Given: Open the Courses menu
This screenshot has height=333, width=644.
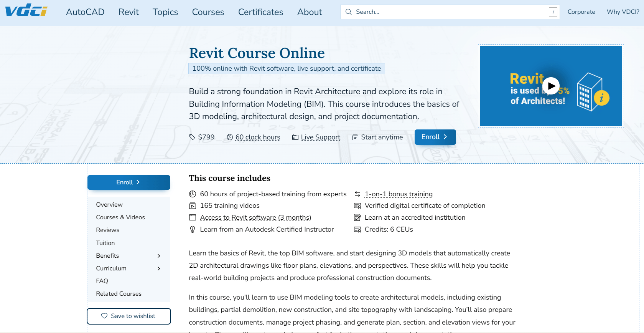Looking at the screenshot, I should coord(208,12).
